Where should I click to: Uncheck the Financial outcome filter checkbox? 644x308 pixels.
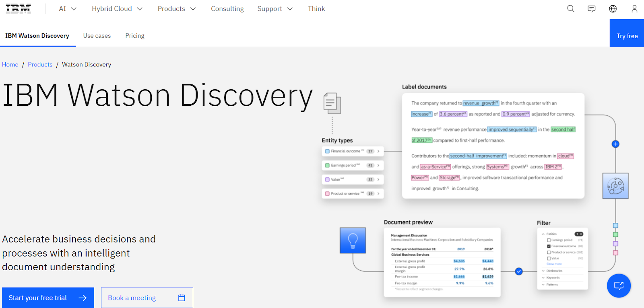[549, 246]
